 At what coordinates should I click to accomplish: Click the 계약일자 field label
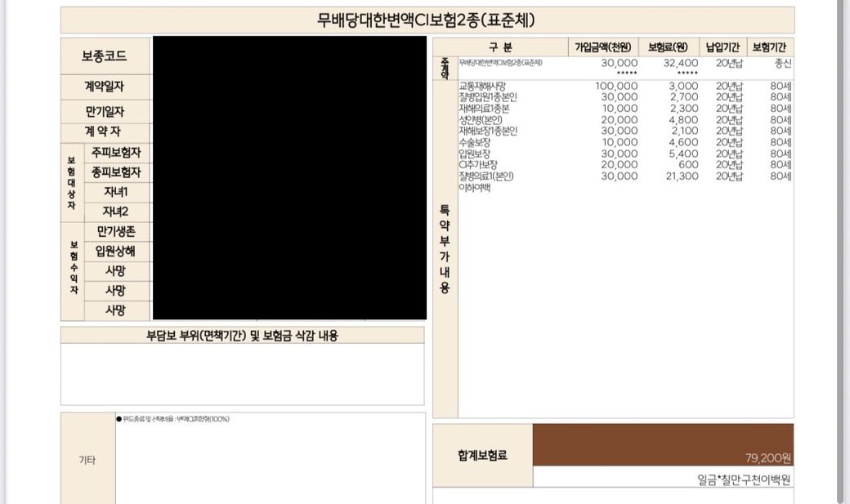point(105,87)
